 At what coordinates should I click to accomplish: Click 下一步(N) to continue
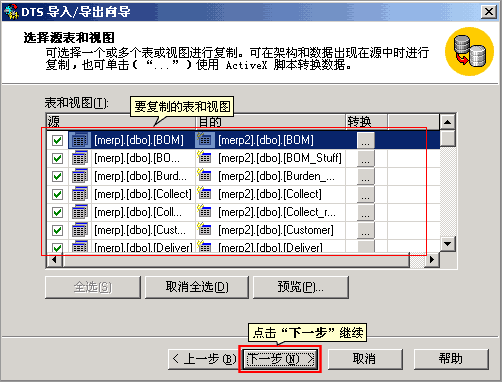point(279,359)
